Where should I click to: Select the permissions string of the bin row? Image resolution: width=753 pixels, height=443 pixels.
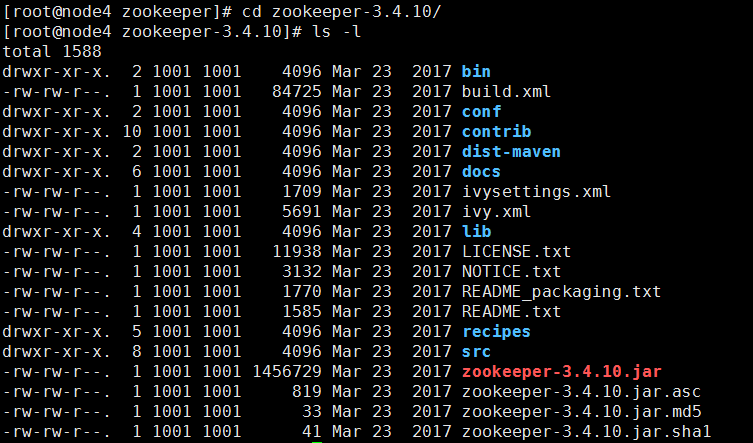pos(57,72)
